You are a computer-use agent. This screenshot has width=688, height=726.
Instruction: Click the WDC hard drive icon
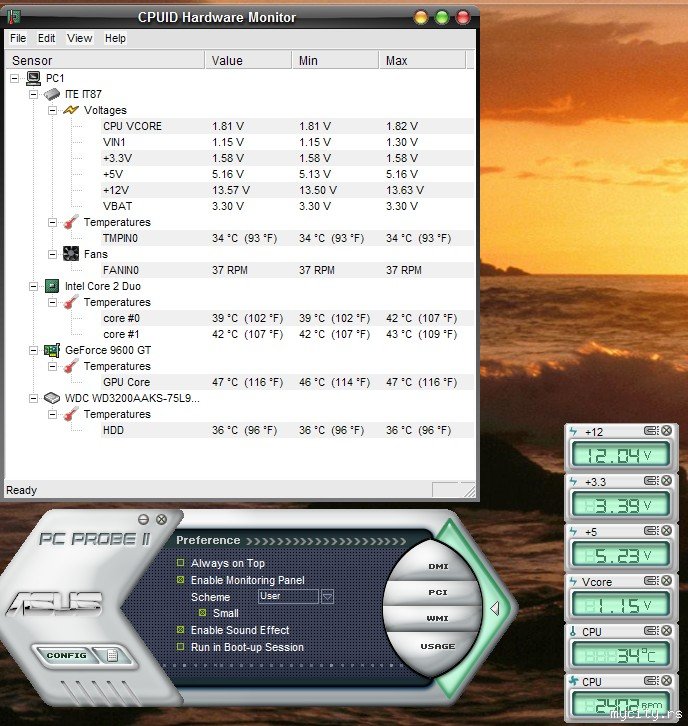click(51, 398)
